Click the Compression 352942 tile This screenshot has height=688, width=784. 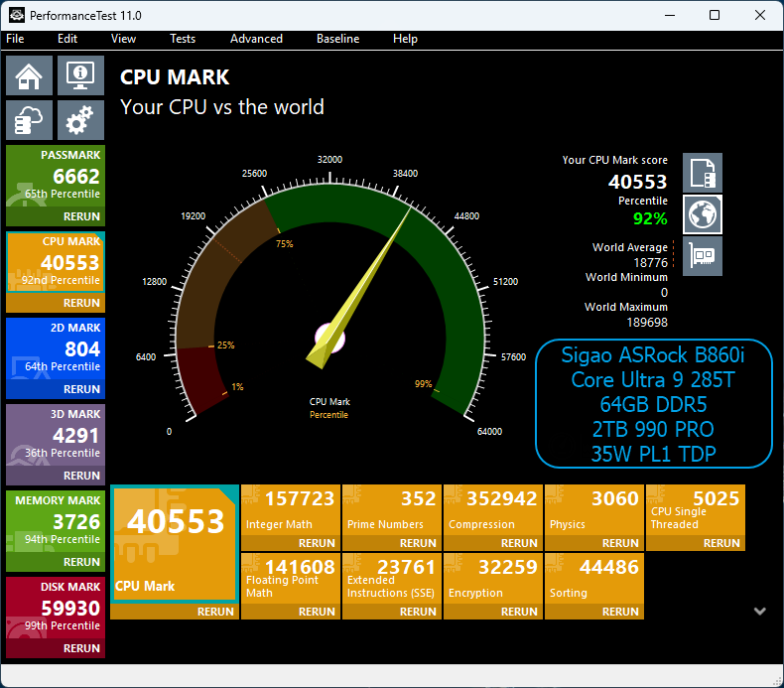tap(493, 510)
